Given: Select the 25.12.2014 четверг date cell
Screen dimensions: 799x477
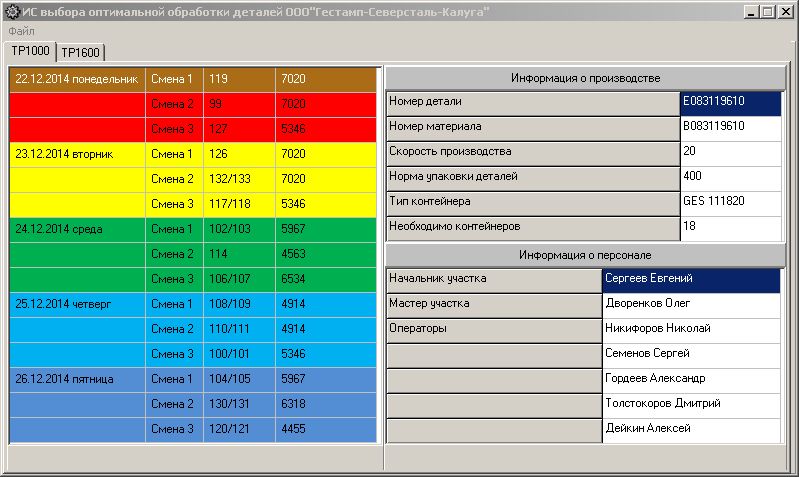Looking at the screenshot, I should coord(77,304).
